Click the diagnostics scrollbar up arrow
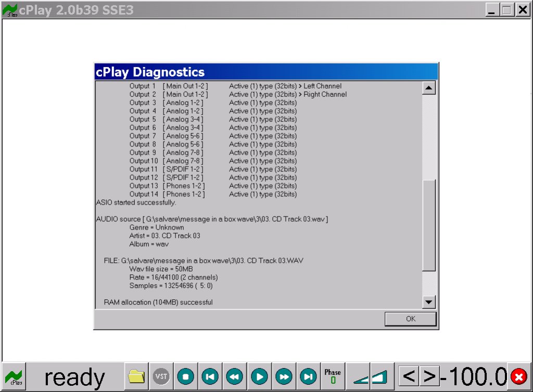This screenshot has height=392, width=533. click(x=429, y=88)
